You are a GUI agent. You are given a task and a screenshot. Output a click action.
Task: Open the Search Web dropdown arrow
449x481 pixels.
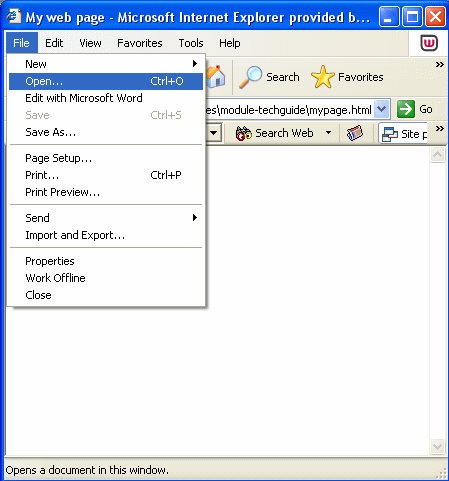[x=328, y=133]
